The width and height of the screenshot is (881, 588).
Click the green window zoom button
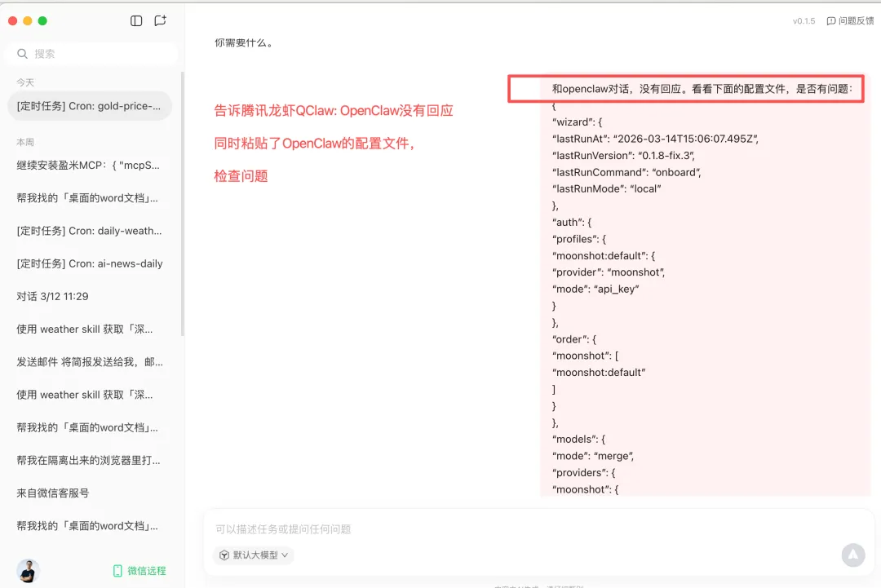point(42,20)
